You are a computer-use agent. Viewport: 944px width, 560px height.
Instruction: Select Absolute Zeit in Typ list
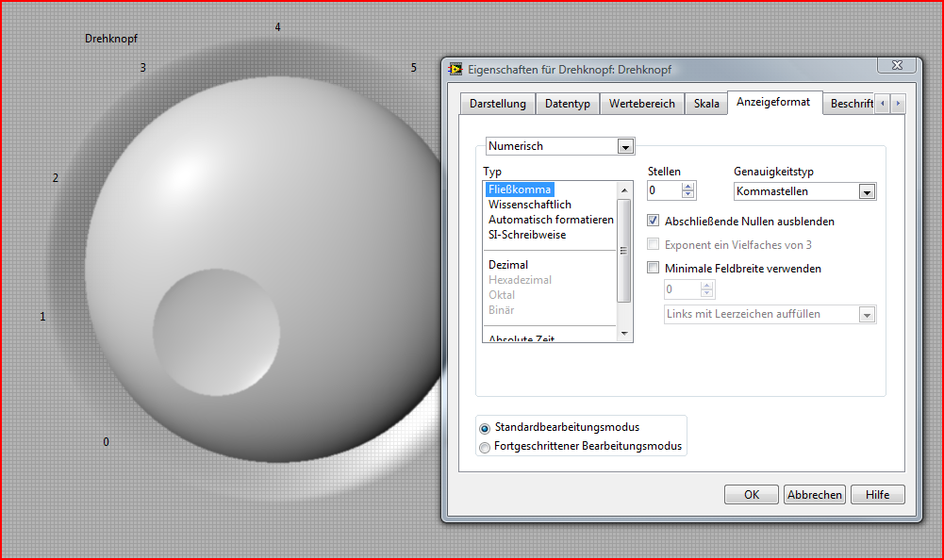(x=522, y=338)
